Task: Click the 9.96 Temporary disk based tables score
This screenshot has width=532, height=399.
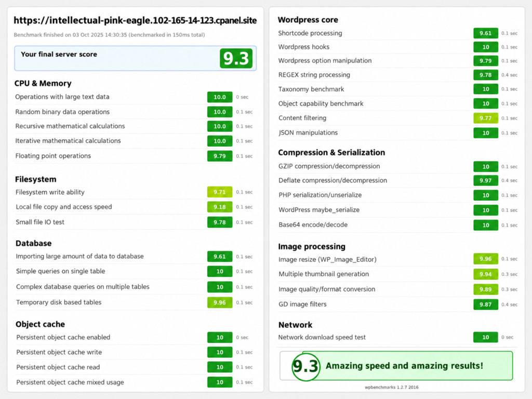Action: click(220, 303)
